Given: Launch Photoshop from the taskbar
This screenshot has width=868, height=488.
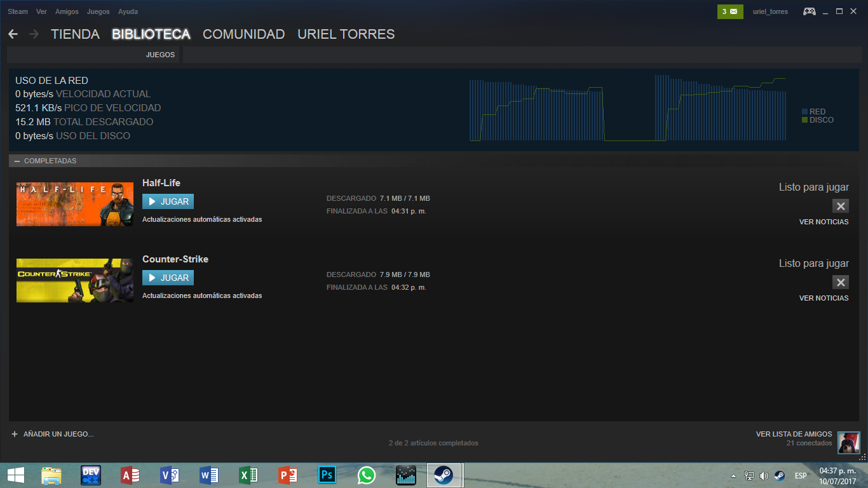Looking at the screenshot, I should point(327,475).
